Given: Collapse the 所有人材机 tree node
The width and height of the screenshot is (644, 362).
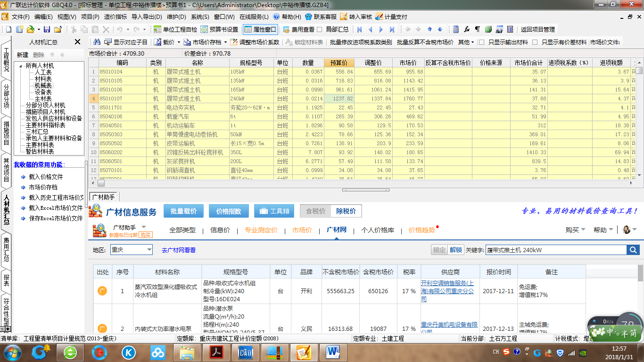Looking at the screenshot, I should [x=21, y=66].
